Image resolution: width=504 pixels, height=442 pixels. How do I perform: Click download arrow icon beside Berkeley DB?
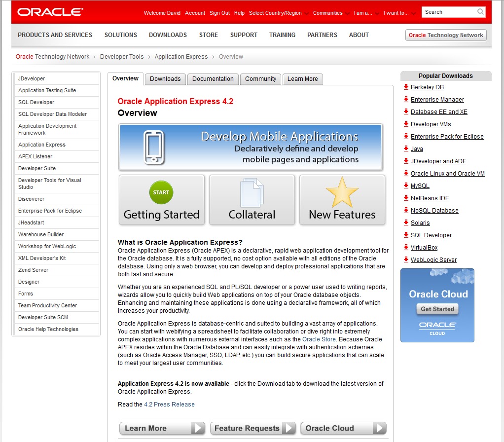(x=406, y=87)
